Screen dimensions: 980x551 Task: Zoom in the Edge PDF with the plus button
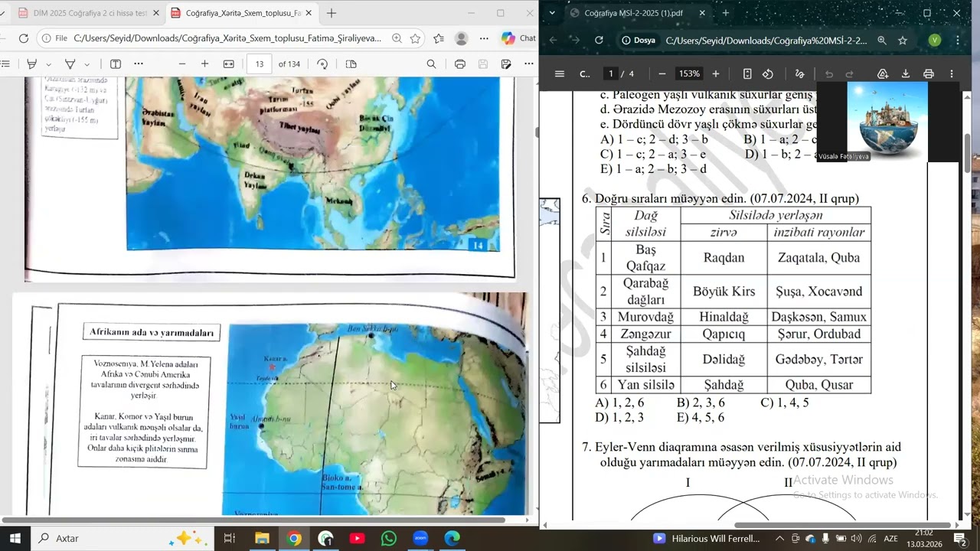pyautogui.click(x=204, y=64)
